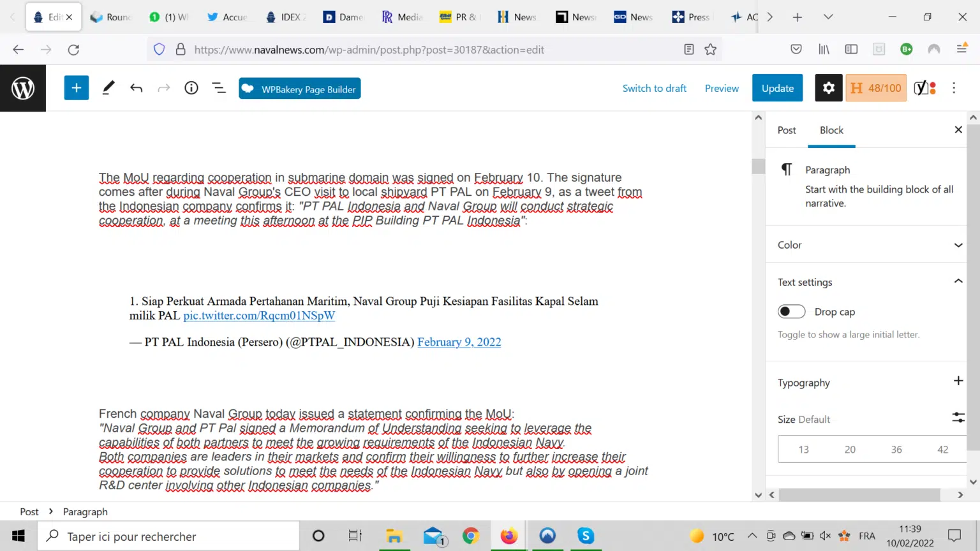This screenshot has height=551, width=980.
Task: Undo the last edit
Action: (136, 88)
